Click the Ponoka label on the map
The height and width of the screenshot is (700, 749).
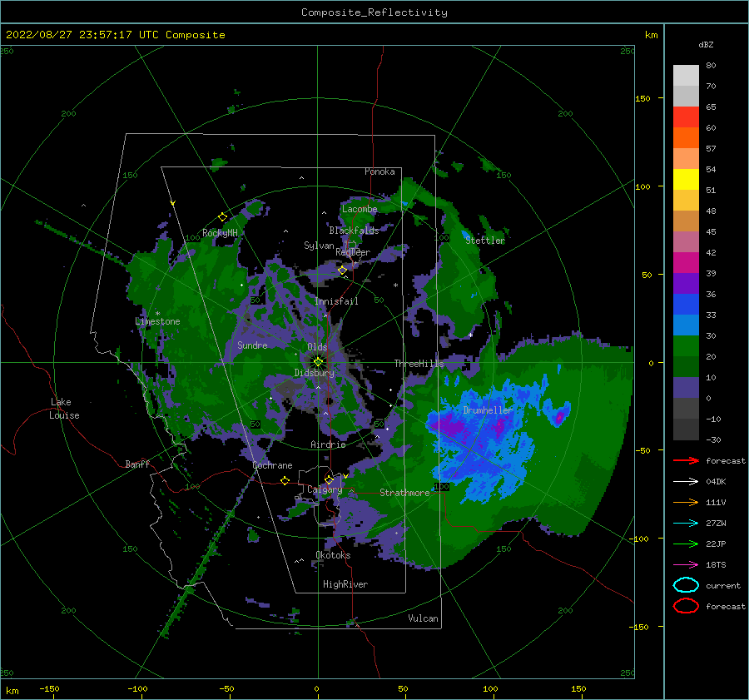pos(379,171)
